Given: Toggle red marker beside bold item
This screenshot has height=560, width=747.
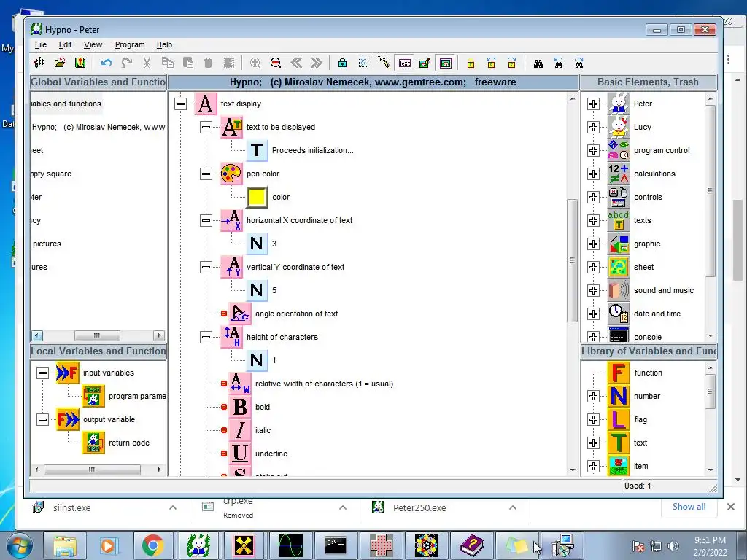Looking at the screenshot, I should [224, 407].
